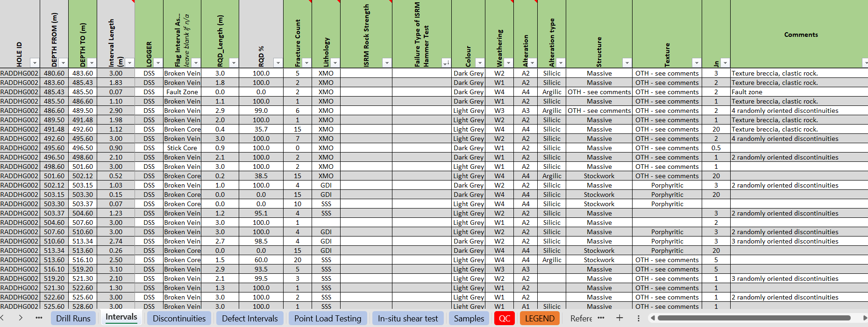Open the Discontinuities sheet tab
The height and width of the screenshot is (327, 868).
point(179,319)
